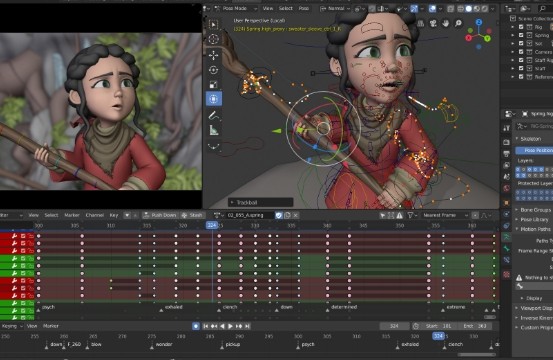The width and height of the screenshot is (553, 360).
Task: Toggle the Camera collection checkbox in outliner
Action: pyautogui.click(x=521, y=52)
